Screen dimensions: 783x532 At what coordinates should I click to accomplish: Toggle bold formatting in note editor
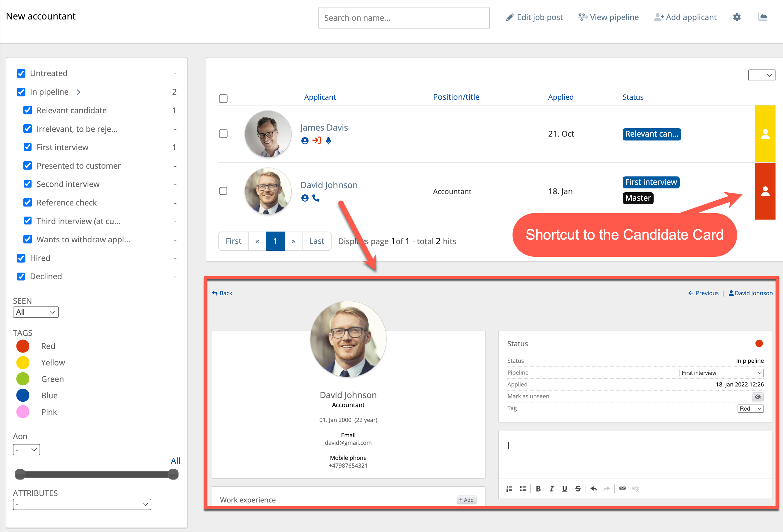point(538,489)
